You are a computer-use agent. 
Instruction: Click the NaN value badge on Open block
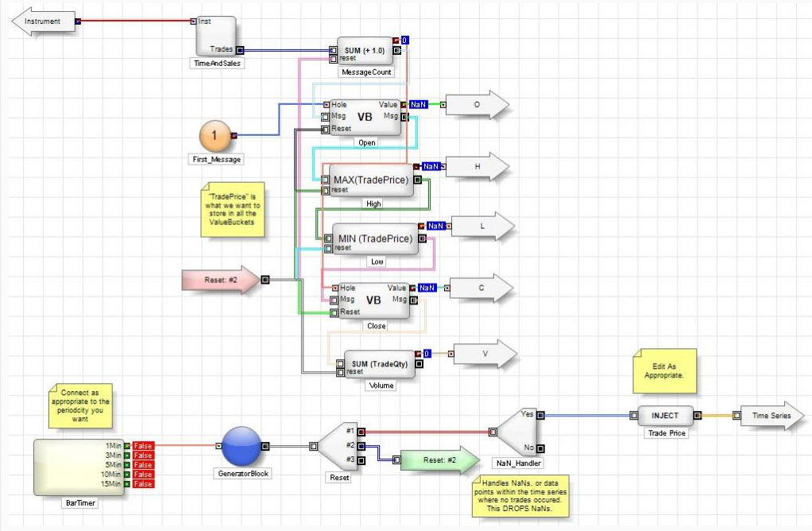(x=419, y=104)
